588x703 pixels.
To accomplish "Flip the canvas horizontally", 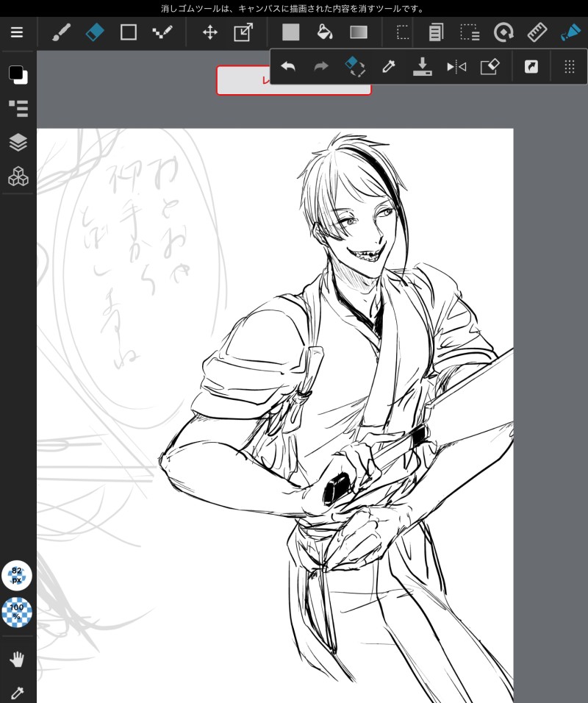I will [x=456, y=67].
